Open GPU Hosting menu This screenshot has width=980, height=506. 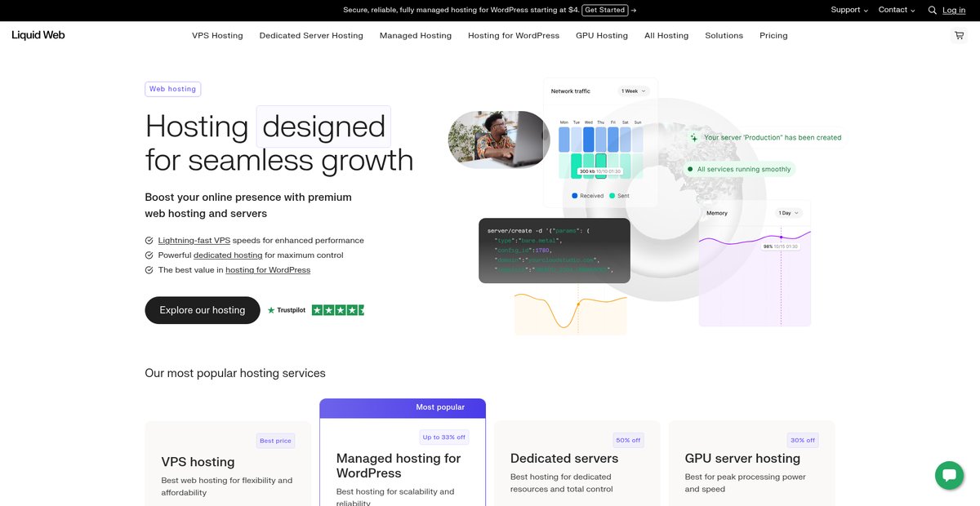[x=602, y=36]
